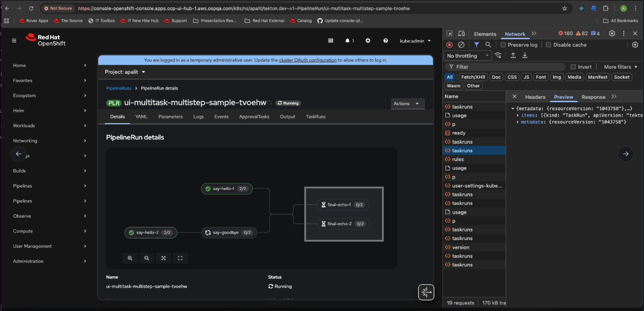Open the notifications bell icon
Screen dimensions: 644x311
pyautogui.click(x=348, y=41)
